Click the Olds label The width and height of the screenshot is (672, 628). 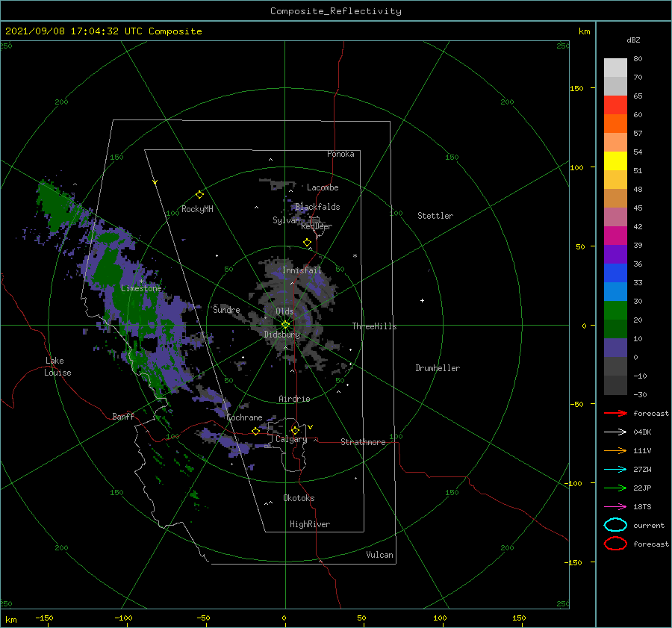284,311
